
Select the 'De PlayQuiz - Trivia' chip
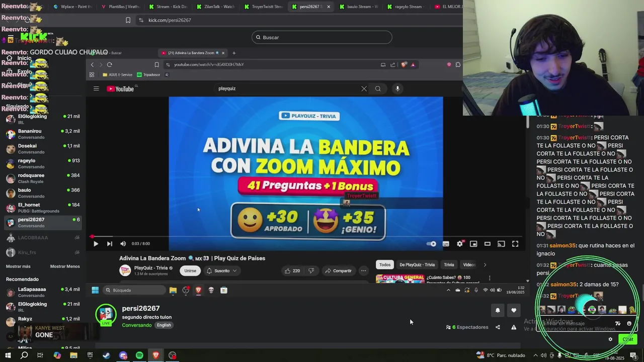(417, 265)
